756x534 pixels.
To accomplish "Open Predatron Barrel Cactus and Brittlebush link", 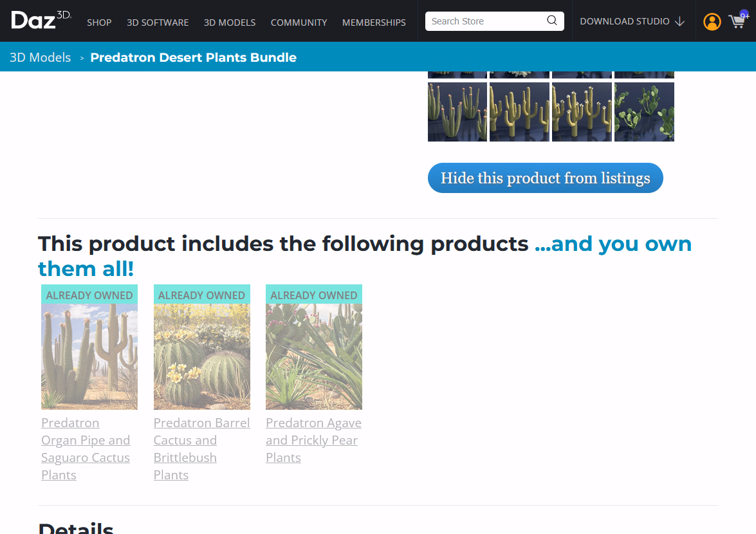I will [x=201, y=448].
